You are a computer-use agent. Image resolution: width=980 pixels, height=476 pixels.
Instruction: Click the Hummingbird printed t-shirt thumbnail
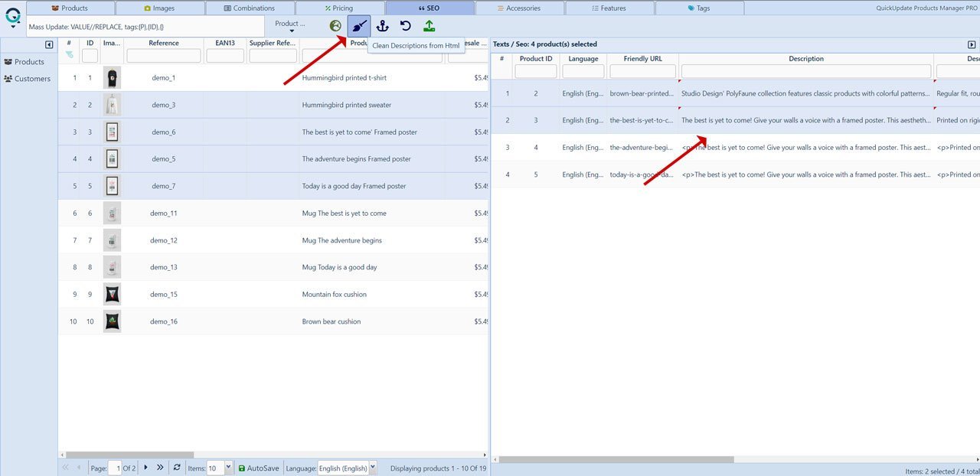(113, 78)
